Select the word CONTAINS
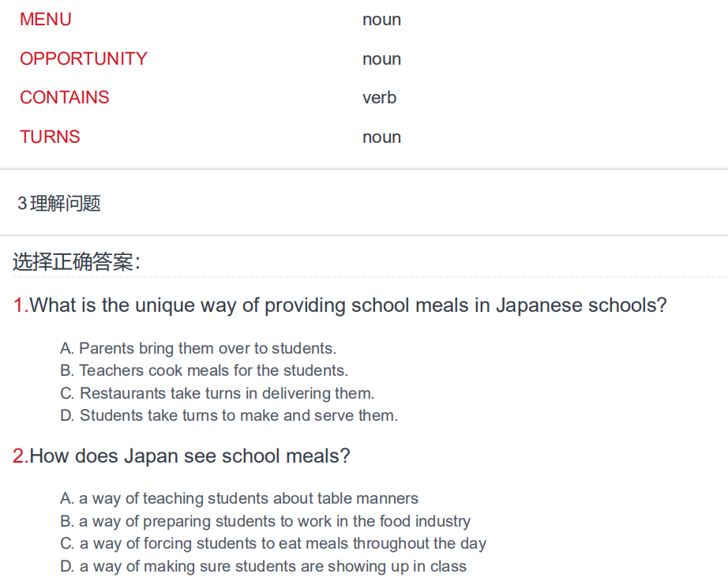Image resolution: width=728 pixels, height=585 pixels. (65, 98)
